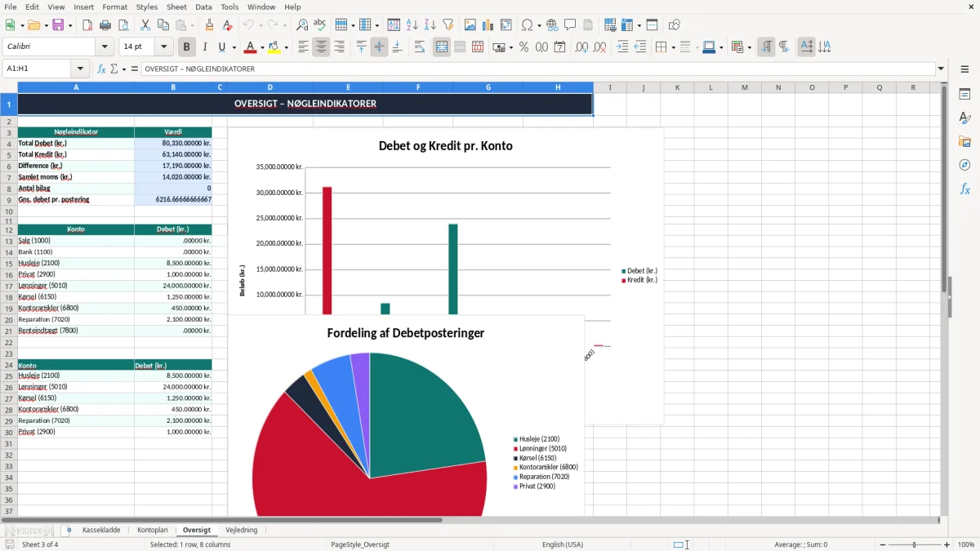This screenshot has width=980, height=551.
Task: Toggle Print Preview
Action: click(122, 25)
